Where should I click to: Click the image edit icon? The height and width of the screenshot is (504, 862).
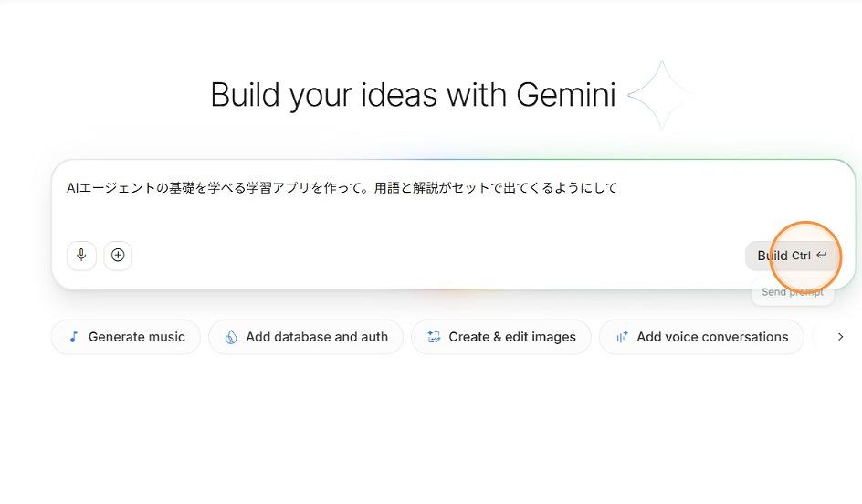point(434,337)
